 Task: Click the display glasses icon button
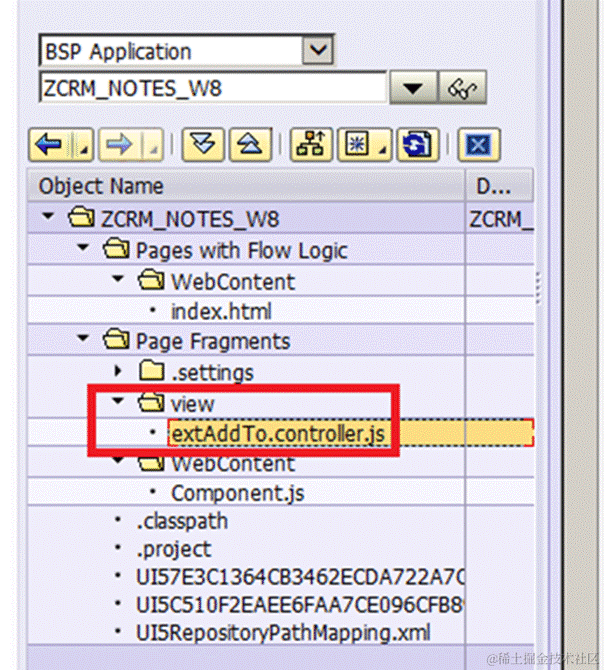(x=462, y=88)
